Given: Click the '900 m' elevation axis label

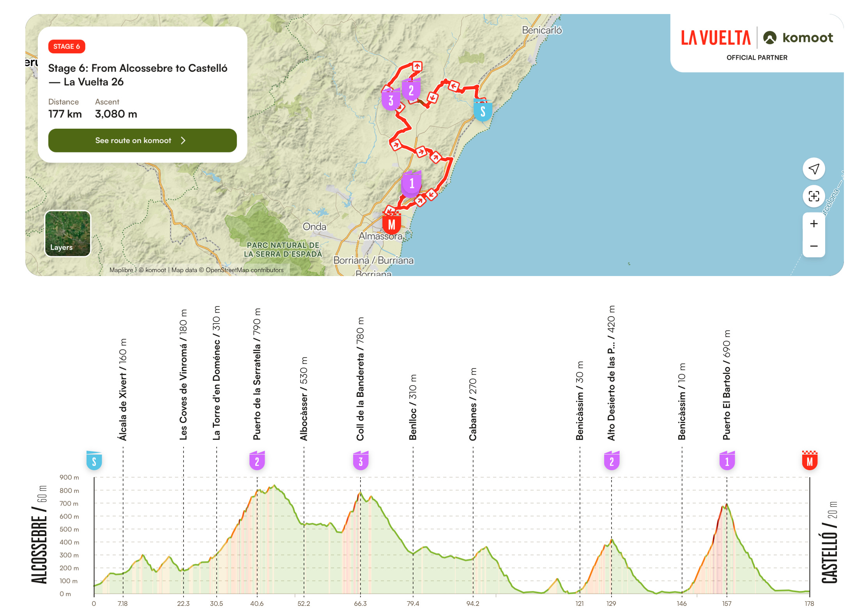Looking at the screenshot, I should point(69,477).
